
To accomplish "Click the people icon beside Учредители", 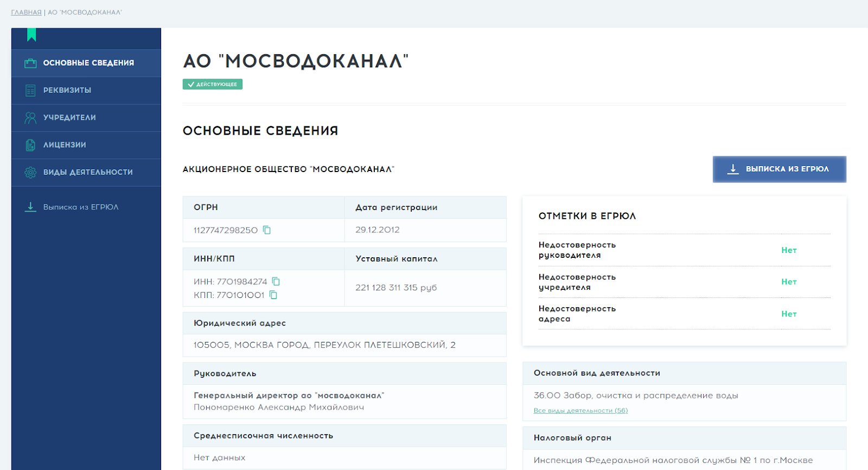I will pyautogui.click(x=30, y=118).
